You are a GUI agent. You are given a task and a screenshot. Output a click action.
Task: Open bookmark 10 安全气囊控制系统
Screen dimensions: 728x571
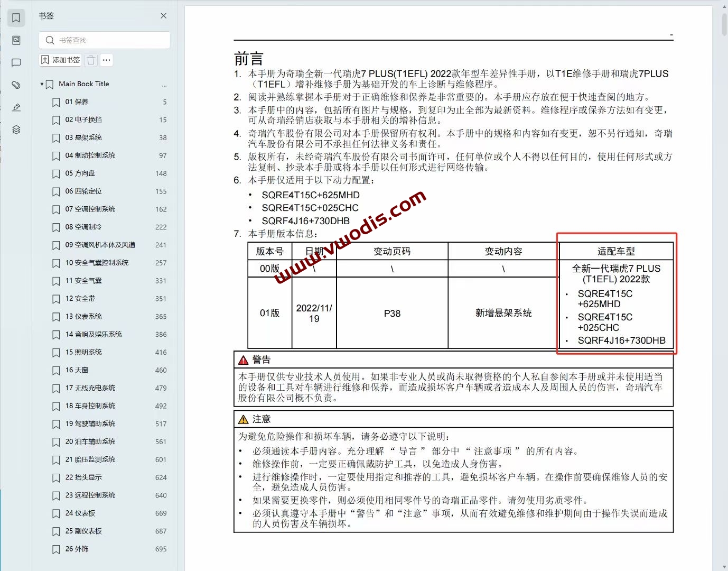97,263
